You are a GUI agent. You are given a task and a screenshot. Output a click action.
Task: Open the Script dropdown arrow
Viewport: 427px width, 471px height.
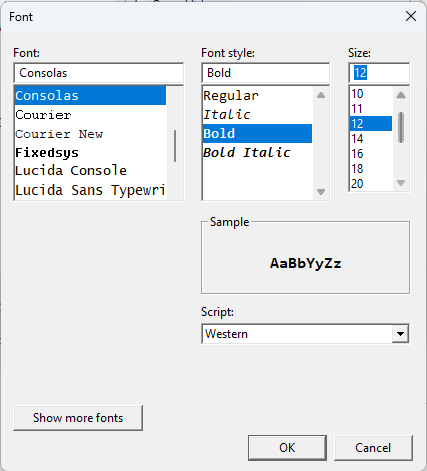(x=400, y=333)
